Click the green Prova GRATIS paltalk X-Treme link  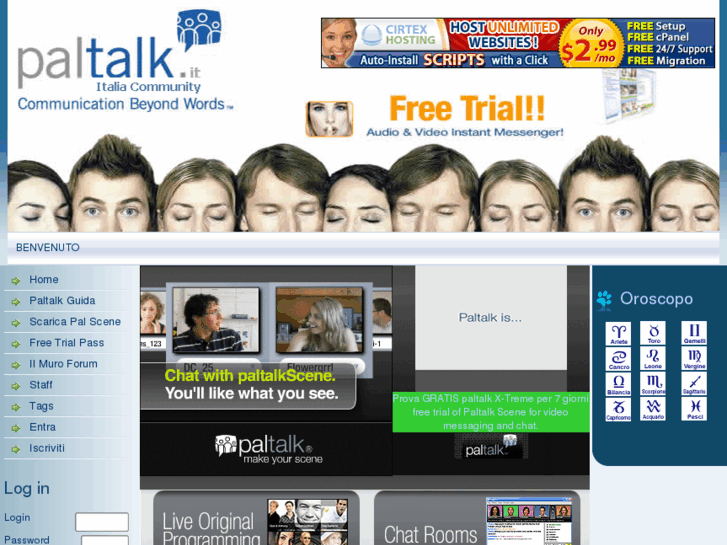click(x=491, y=412)
